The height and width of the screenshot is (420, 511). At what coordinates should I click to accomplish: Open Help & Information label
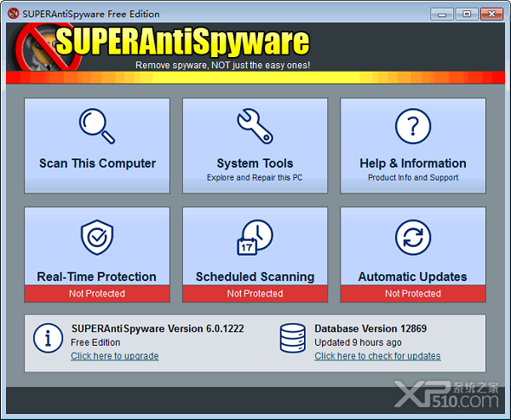tap(413, 163)
